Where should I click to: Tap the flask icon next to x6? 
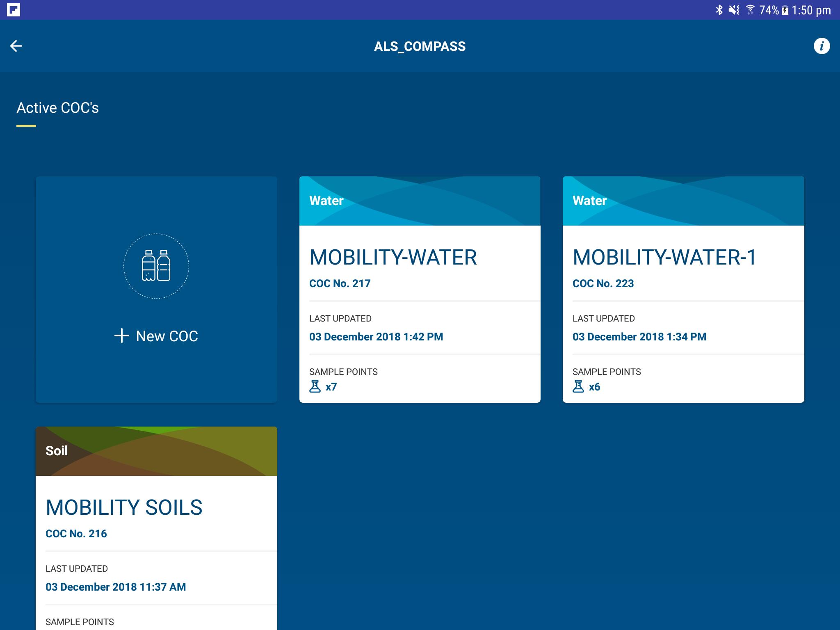[578, 386]
